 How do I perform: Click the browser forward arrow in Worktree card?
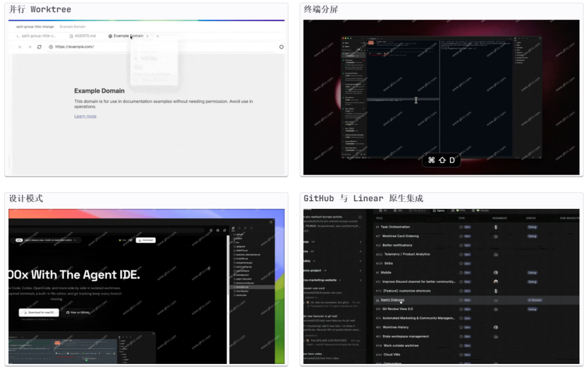pyautogui.click(x=29, y=47)
